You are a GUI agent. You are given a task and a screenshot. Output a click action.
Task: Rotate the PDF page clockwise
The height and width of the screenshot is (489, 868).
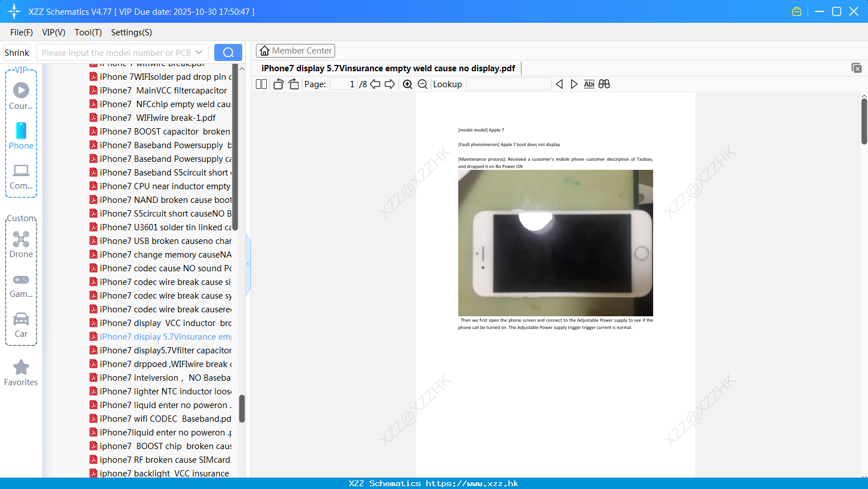pos(294,84)
